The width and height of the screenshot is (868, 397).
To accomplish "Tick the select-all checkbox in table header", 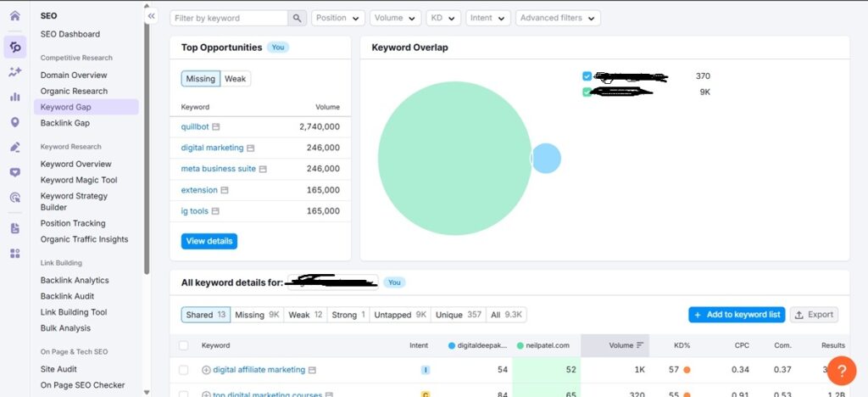I will [184, 345].
